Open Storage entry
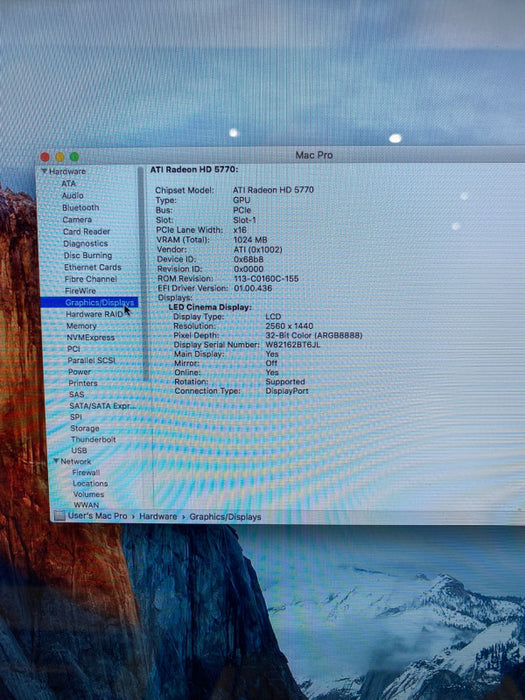The height and width of the screenshot is (700, 525). click(x=85, y=428)
